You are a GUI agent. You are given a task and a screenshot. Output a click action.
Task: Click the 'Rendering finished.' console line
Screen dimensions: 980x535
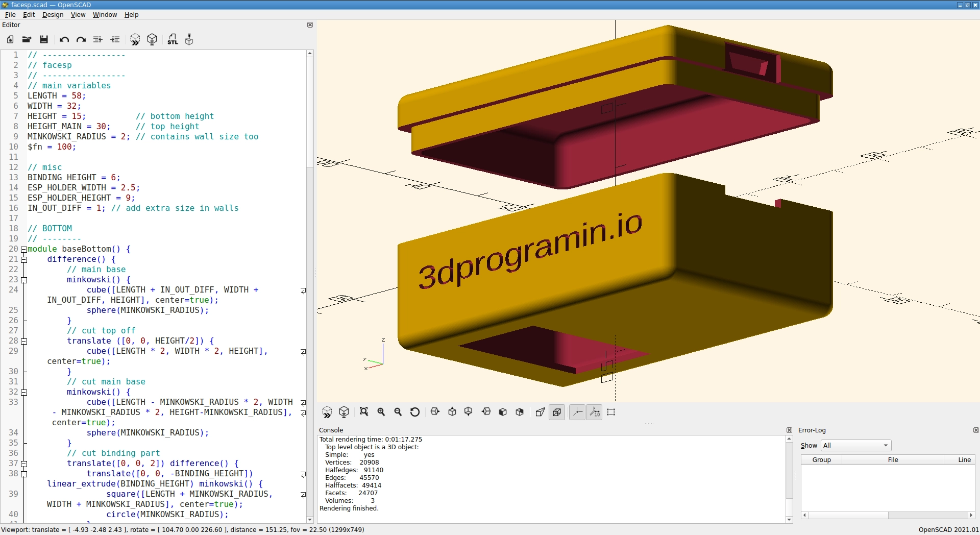coord(349,508)
